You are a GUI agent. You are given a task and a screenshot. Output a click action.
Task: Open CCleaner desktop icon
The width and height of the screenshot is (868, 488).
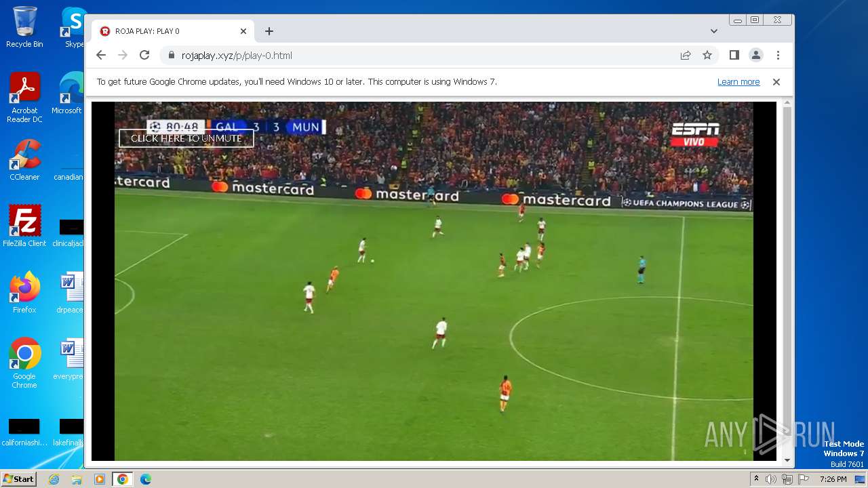tap(24, 161)
